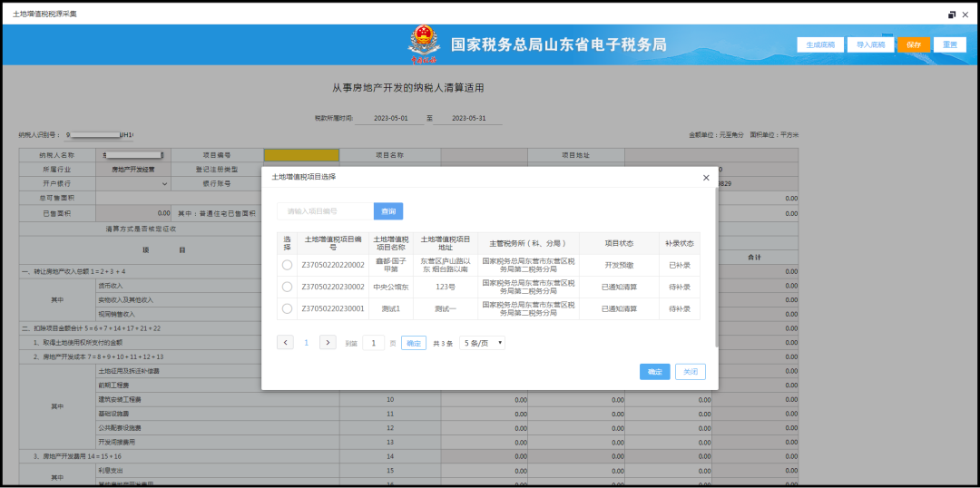Select radio for project Z37050220230002
The height and width of the screenshot is (488, 980).
[287, 287]
